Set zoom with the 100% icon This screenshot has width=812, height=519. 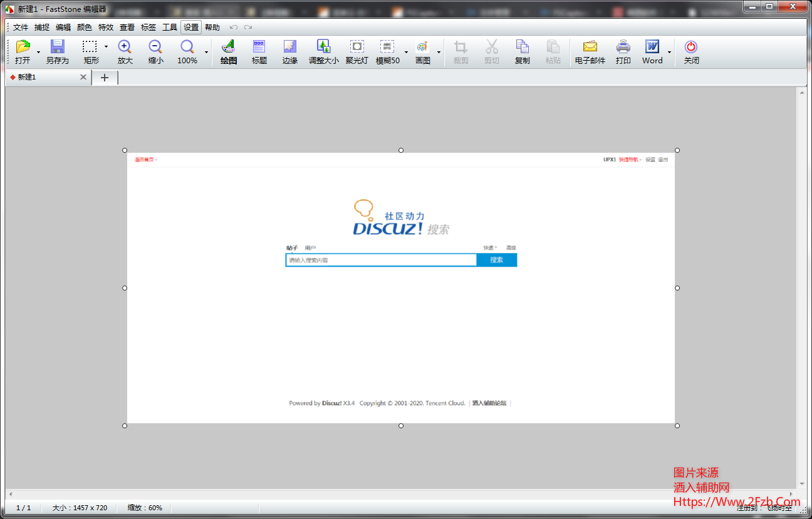pyautogui.click(x=187, y=47)
